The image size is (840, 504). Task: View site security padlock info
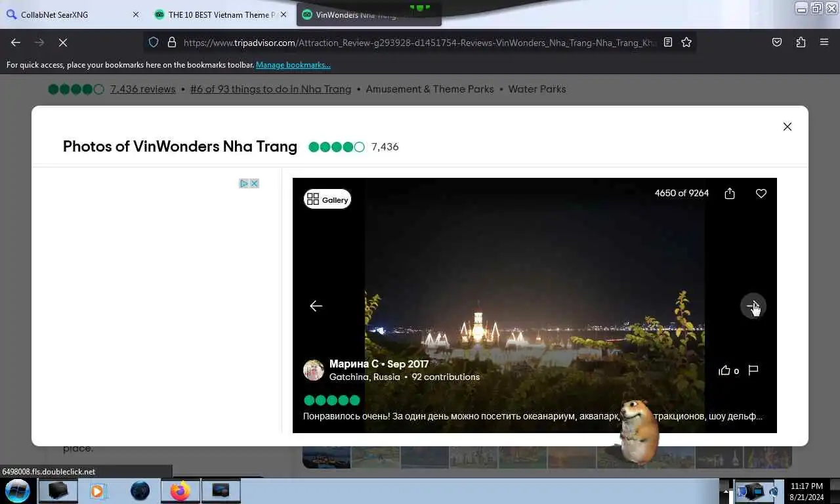point(172,42)
